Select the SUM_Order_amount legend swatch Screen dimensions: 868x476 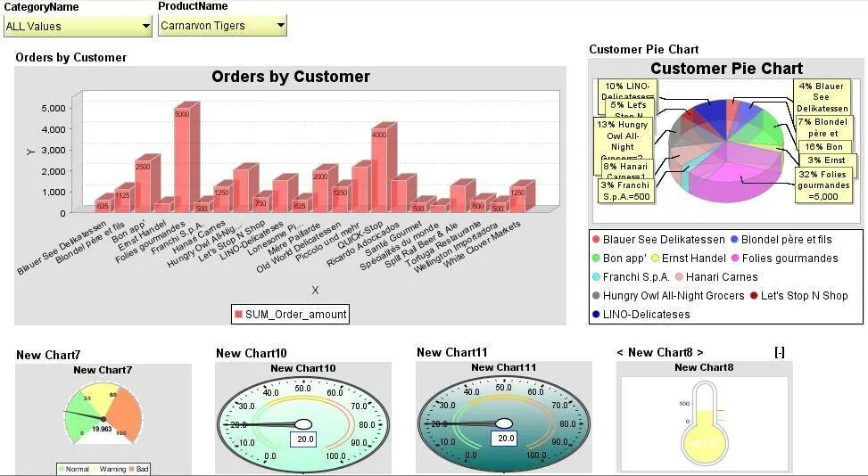coord(238,315)
